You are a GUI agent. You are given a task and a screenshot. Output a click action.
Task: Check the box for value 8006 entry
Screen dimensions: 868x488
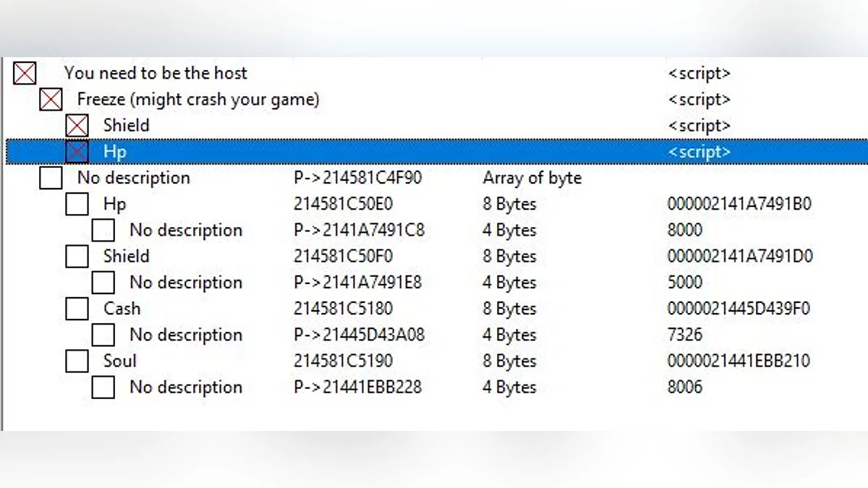[103, 387]
